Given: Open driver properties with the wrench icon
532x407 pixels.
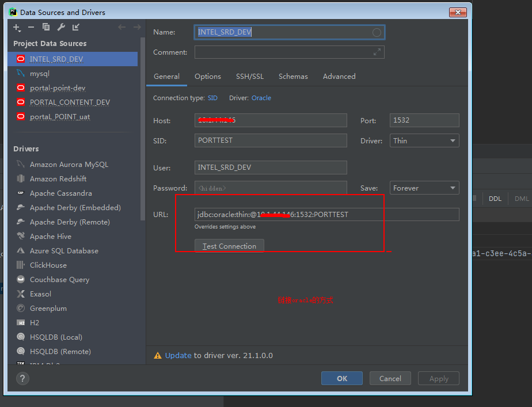Looking at the screenshot, I should pos(60,27).
